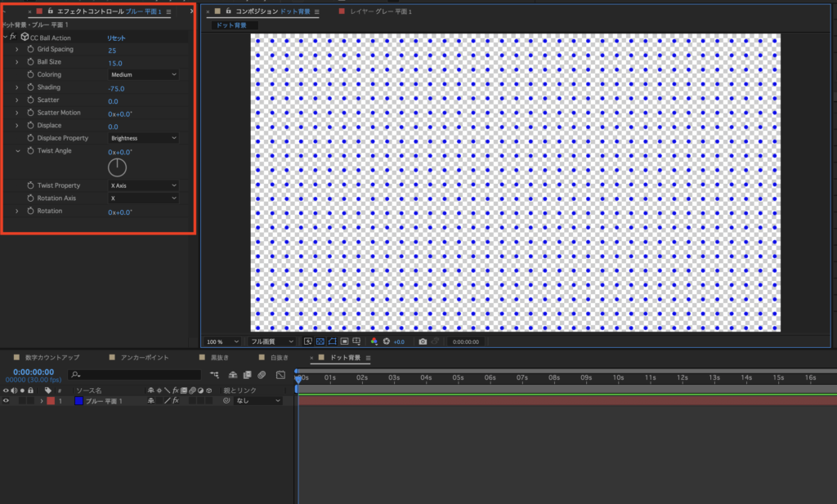Screen dimensions: 837x504
Task: Click the Ball Size stopwatch icon
Action: tap(29, 62)
